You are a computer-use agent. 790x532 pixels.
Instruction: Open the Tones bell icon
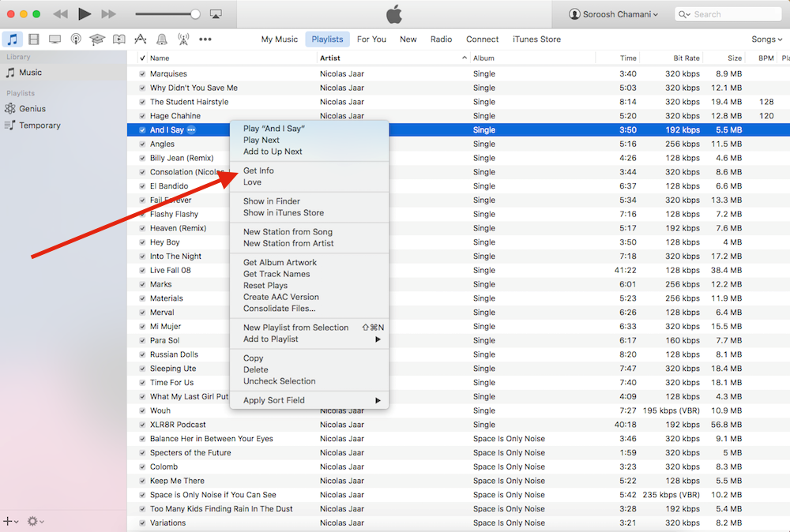162,39
